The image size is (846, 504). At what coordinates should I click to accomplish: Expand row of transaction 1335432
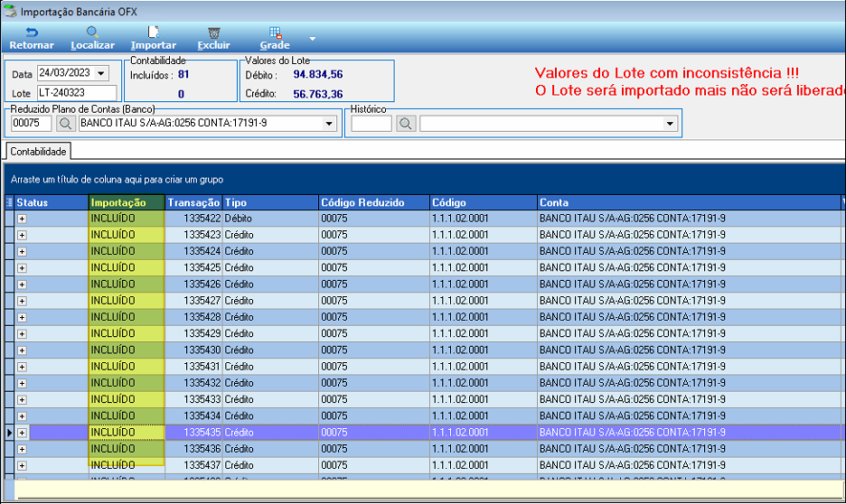pos(22,383)
